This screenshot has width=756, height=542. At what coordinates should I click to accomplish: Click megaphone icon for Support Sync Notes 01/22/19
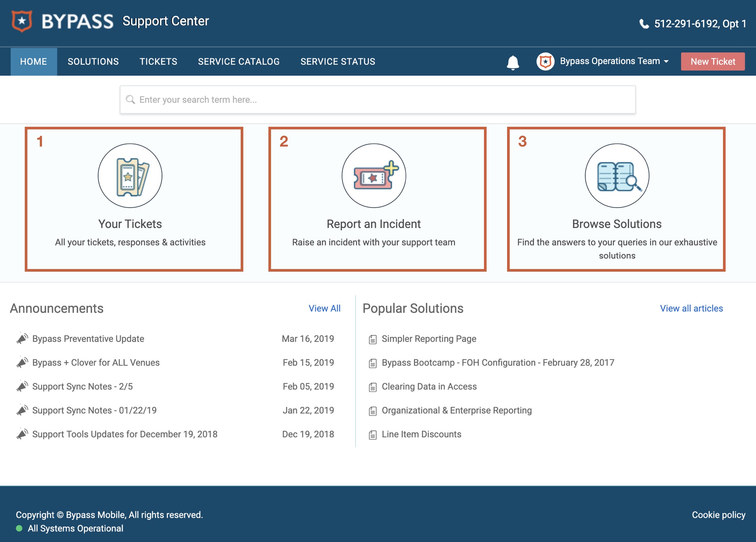point(22,410)
